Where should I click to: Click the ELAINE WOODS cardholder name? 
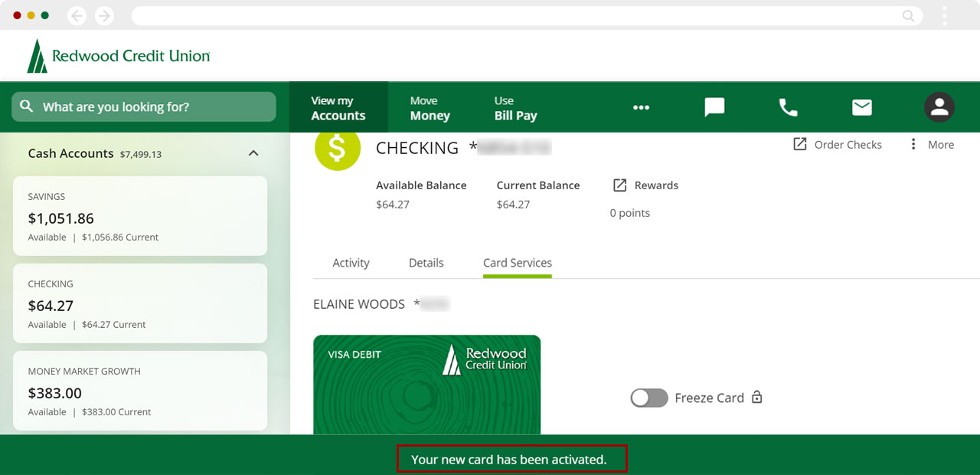click(359, 304)
